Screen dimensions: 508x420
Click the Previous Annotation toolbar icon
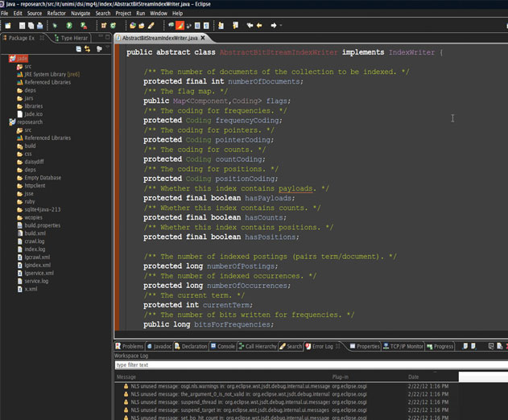(x=236, y=25)
